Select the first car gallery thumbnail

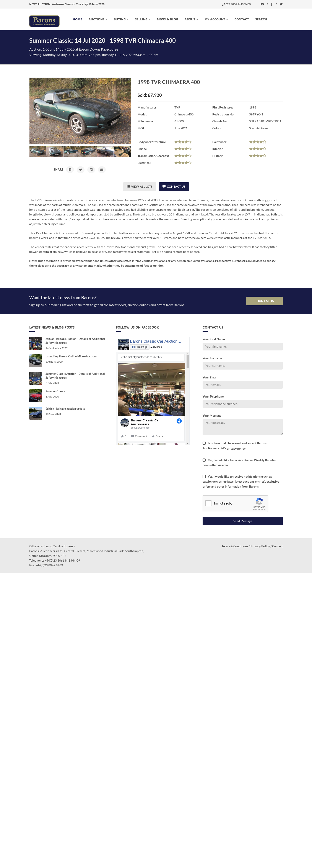click(x=38, y=152)
